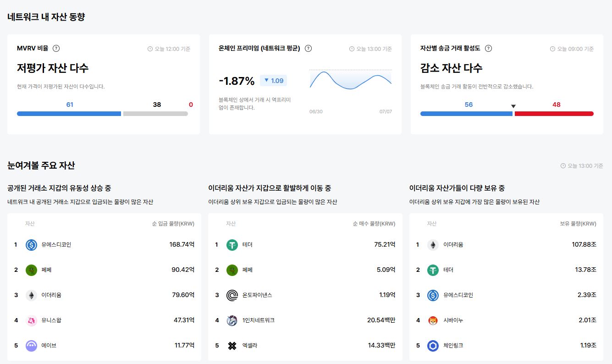Click the clock icon in 온체인 프리미엄 card
The image size is (612, 364).
coord(352,49)
